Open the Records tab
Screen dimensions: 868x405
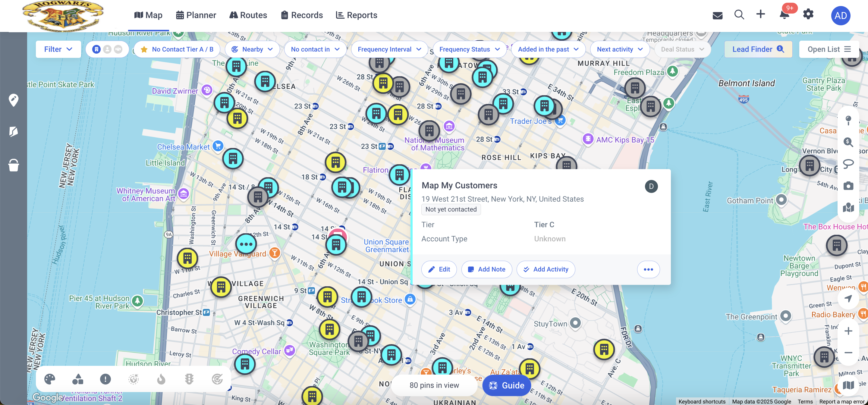click(302, 15)
